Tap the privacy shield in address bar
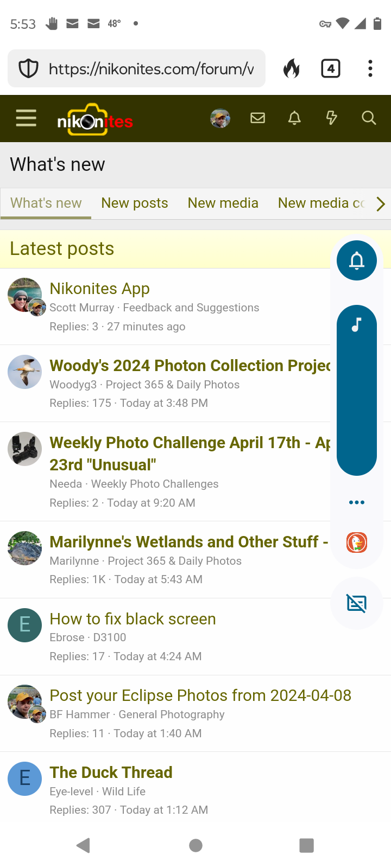Viewport: 391px width, 868px height. (x=28, y=69)
